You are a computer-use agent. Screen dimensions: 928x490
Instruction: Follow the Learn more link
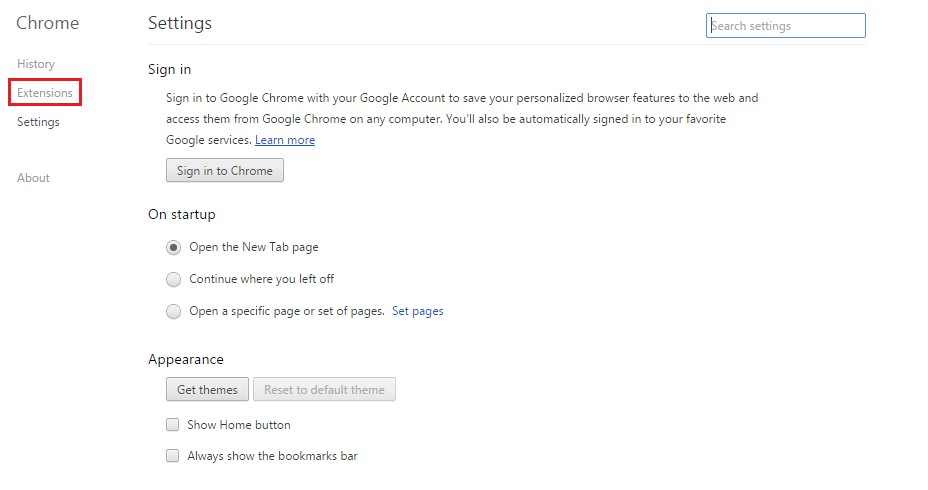pyautogui.click(x=285, y=140)
